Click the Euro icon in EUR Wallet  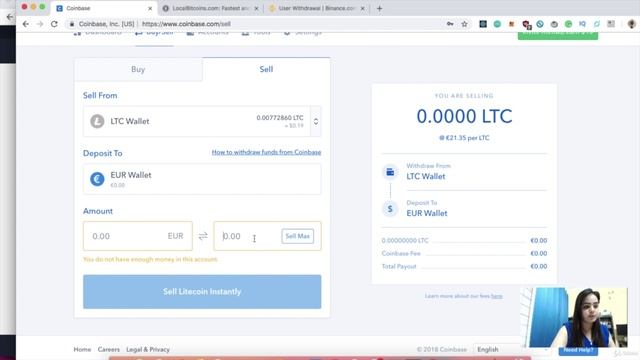97,179
